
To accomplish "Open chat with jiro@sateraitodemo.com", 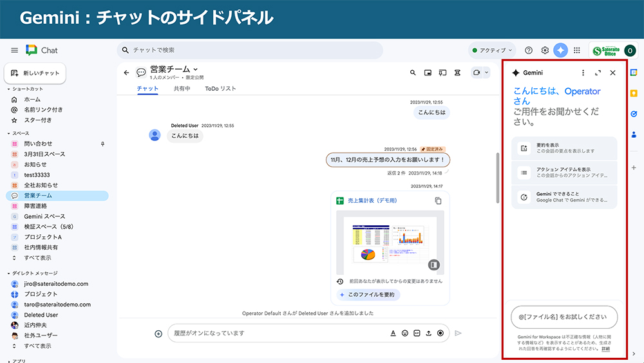I will click(x=57, y=284).
